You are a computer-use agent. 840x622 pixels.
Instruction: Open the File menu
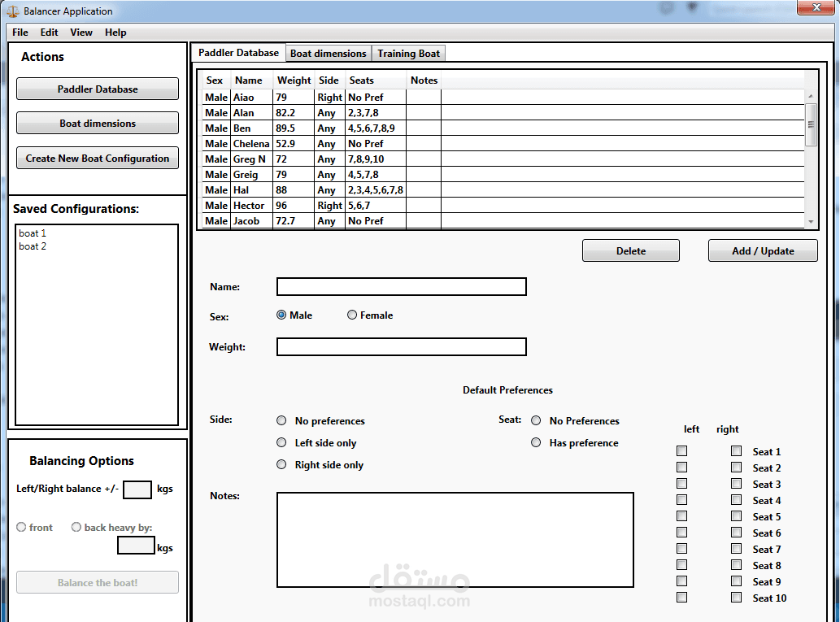coord(20,33)
